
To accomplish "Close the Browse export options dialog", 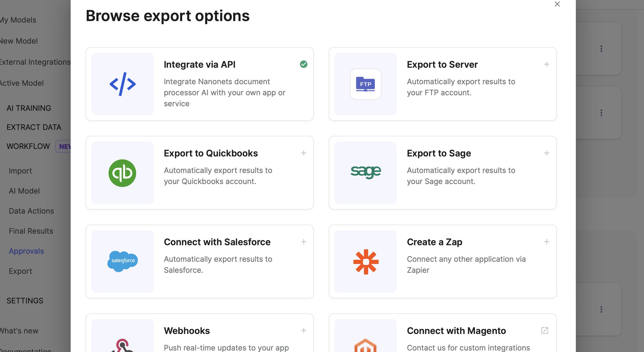I will pyautogui.click(x=557, y=4).
